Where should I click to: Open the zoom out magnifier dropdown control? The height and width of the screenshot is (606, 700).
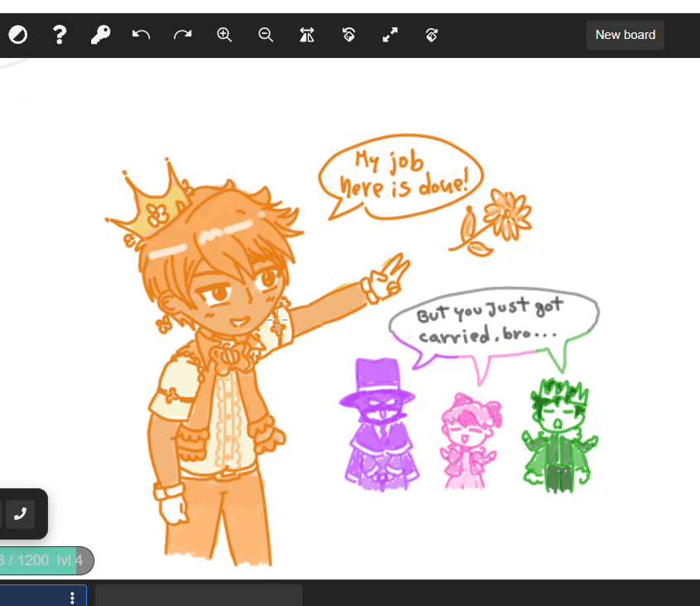point(266,35)
